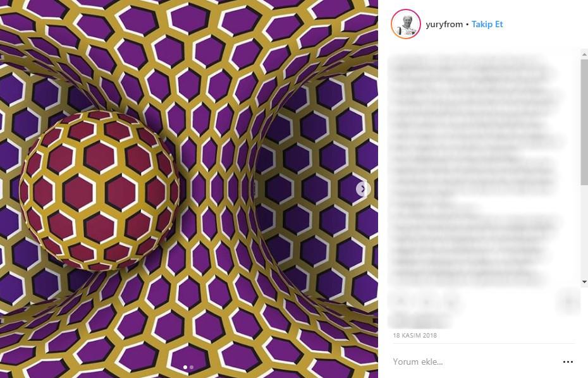Click the blurred comment bubble icon
The image size is (588, 378).
pyautogui.click(x=426, y=301)
